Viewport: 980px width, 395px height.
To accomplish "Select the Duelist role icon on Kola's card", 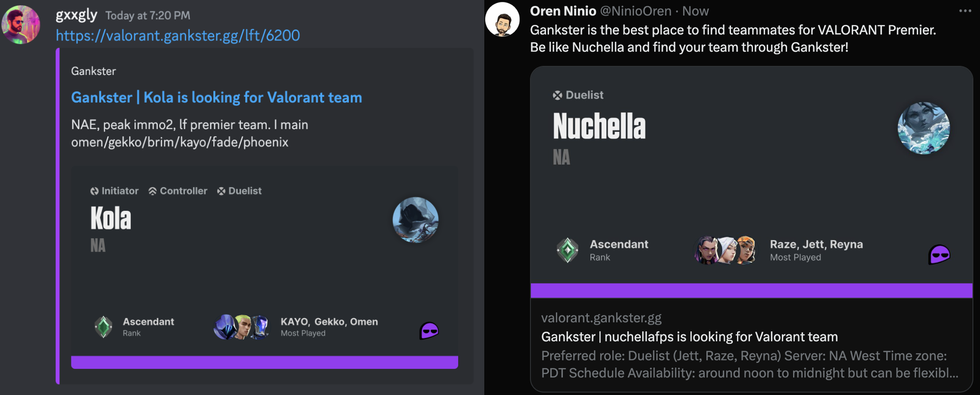I will click(x=221, y=191).
